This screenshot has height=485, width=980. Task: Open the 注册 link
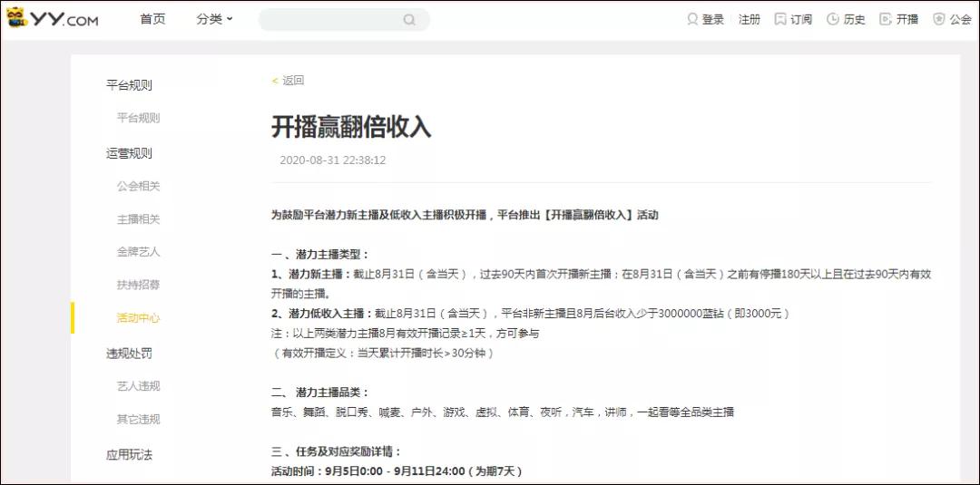point(750,19)
